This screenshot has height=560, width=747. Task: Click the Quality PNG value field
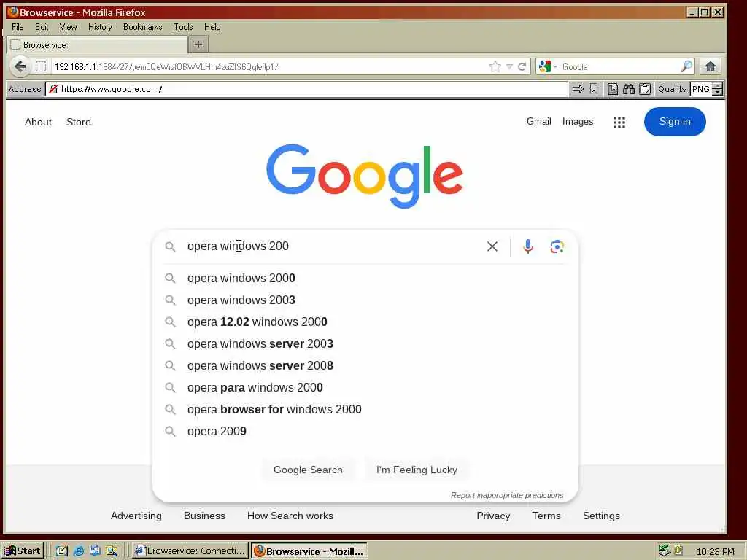(x=701, y=89)
